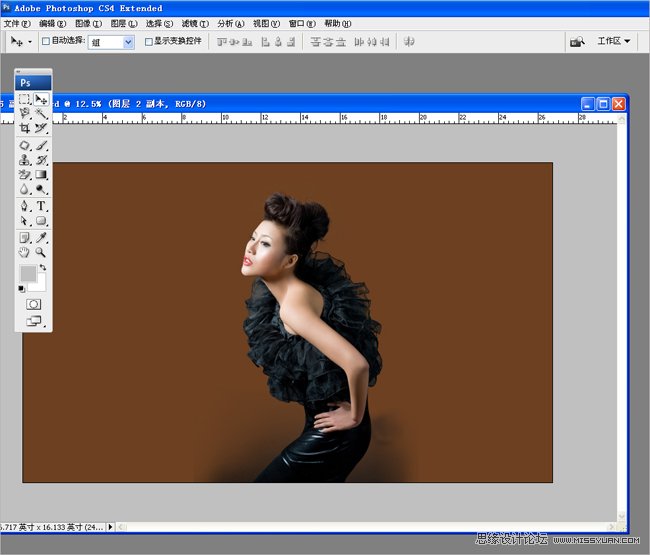Swap foreground and background colors

tap(43, 268)
